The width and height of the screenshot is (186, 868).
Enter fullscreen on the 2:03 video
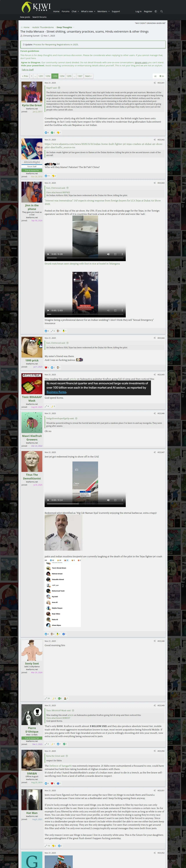(115, 311)
